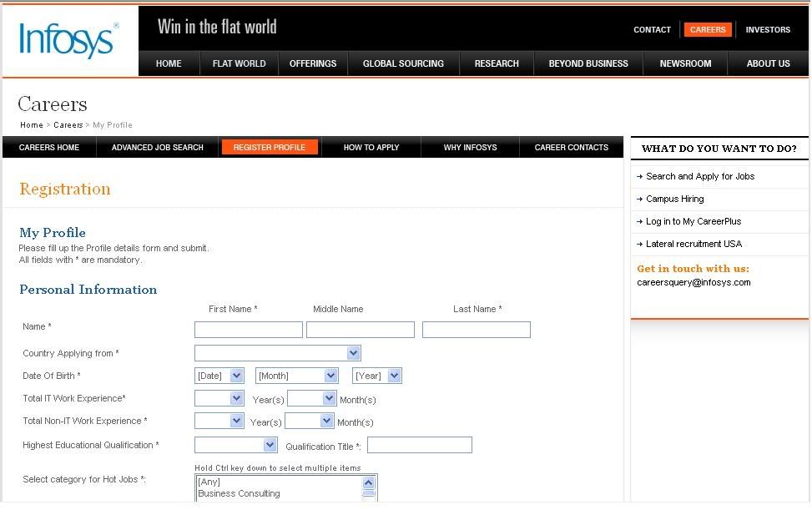Select Business Consulting in Hot Jobs list
Screen dimensions: 812x510
pos(239,494)
